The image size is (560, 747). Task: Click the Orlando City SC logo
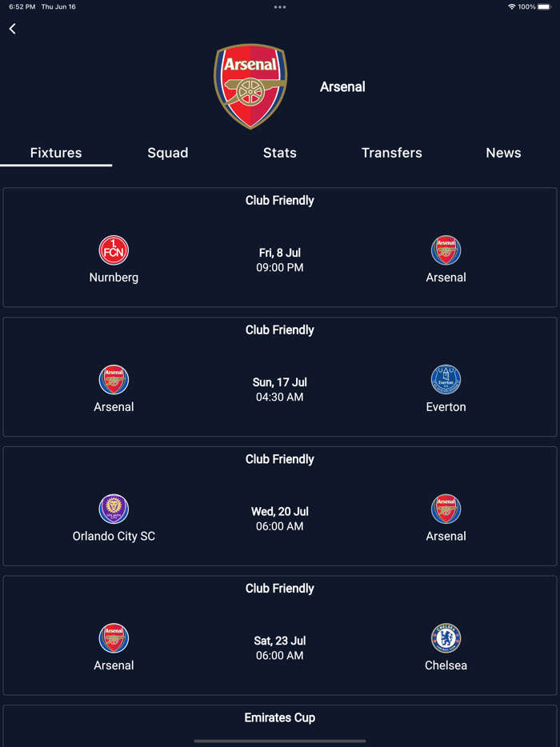click(x=114, y=509)
